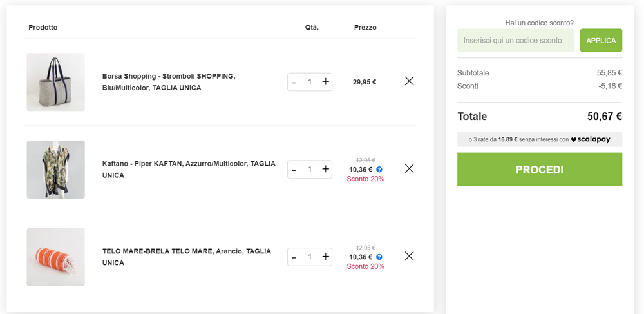Apply the discount code with APPLICA
The image size is (644, 314).
601,40
